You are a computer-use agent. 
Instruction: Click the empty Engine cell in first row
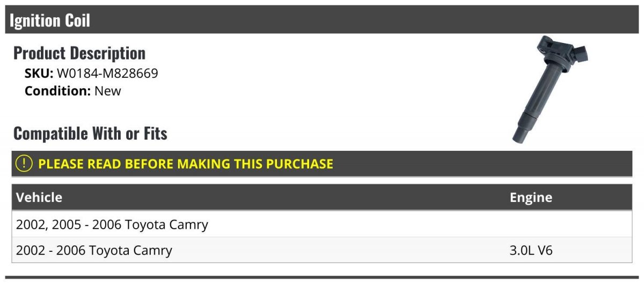click(x=569, y=224)
